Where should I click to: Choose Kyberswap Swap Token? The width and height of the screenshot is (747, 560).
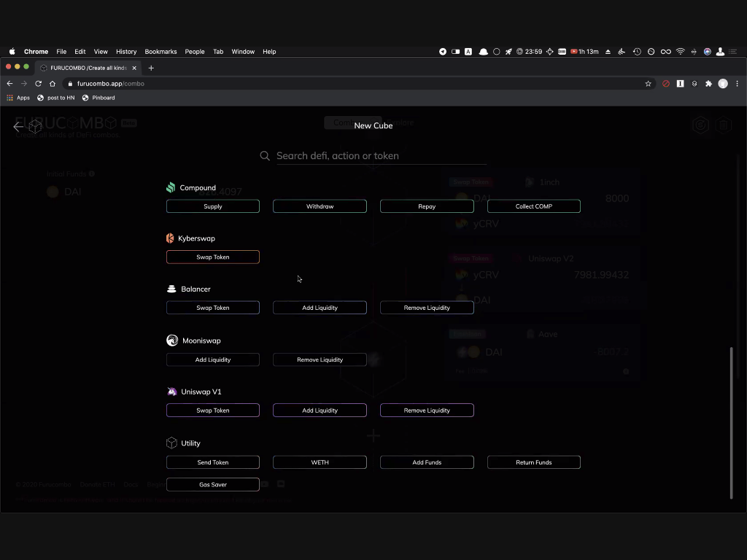tap(213, 257)
